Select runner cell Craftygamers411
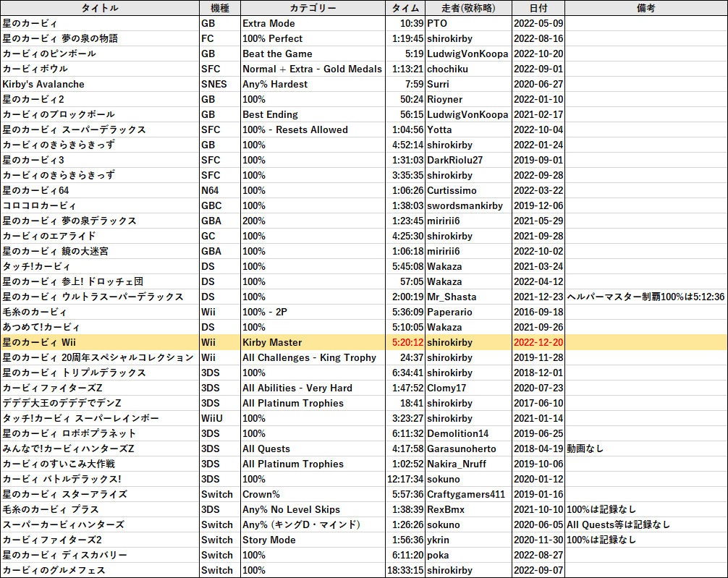728x578 pixels. point(468,494)
